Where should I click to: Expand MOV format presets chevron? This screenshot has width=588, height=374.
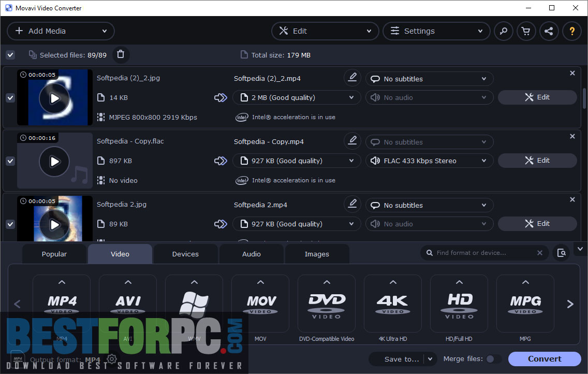tap(260, 282)
